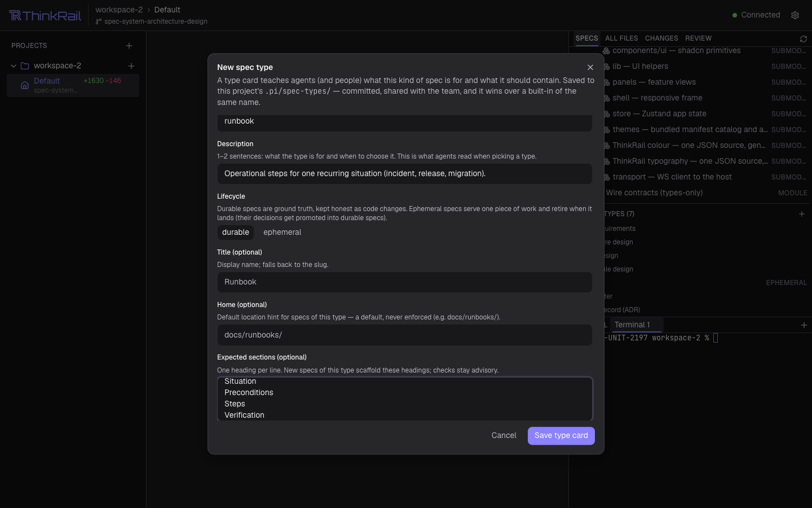The image size is (812, 508).
Task: Switch to the ALL FILES tab
Action: [621, 38]
